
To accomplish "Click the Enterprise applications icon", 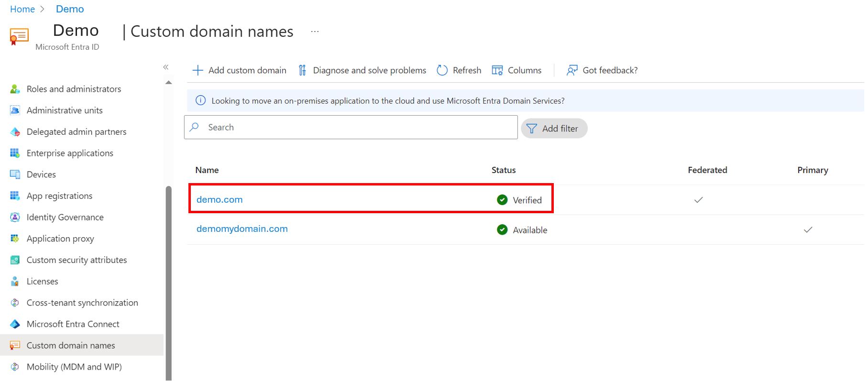I will tap(15, 153).
